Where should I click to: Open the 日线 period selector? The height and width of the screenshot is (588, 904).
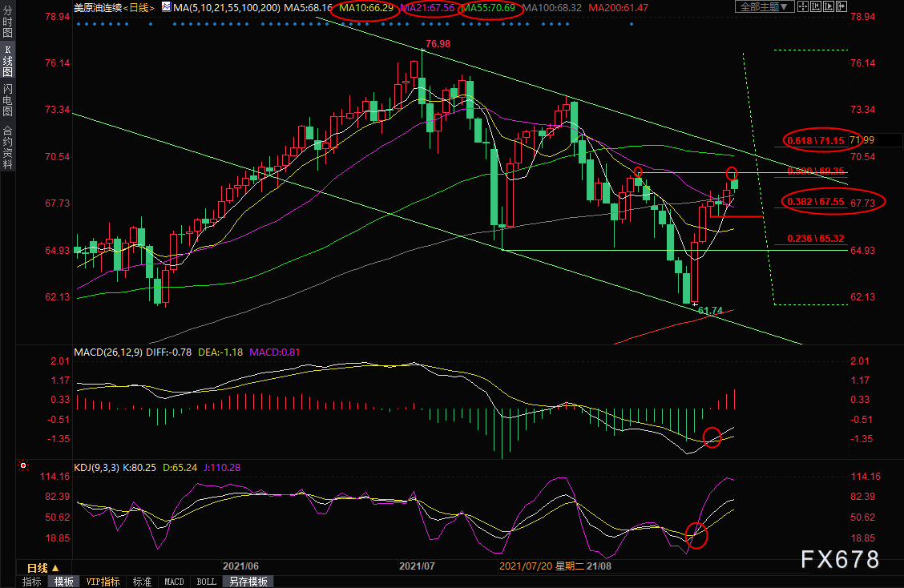point(43,568)
